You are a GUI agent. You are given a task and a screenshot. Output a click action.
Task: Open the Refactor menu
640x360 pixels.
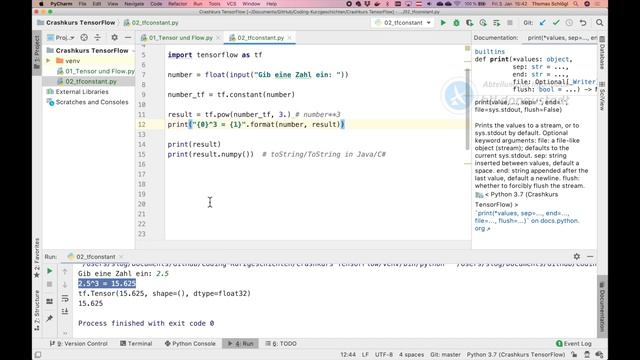click(178, 4)
